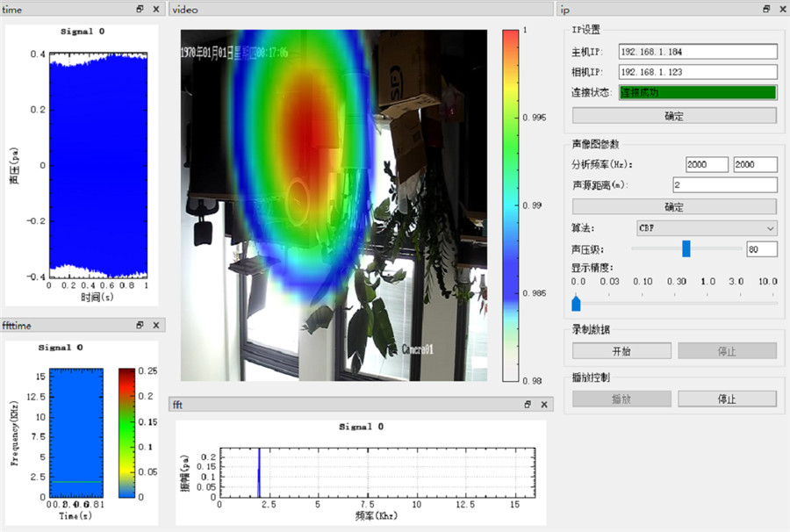Focus the 相机IP input field
Screen dimensions: 790x532
click(x=698, y=72)
